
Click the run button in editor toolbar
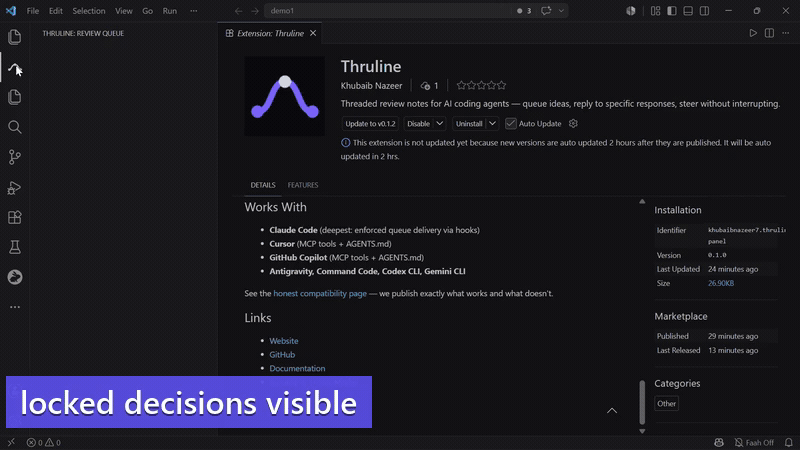[x=753, y=33]
